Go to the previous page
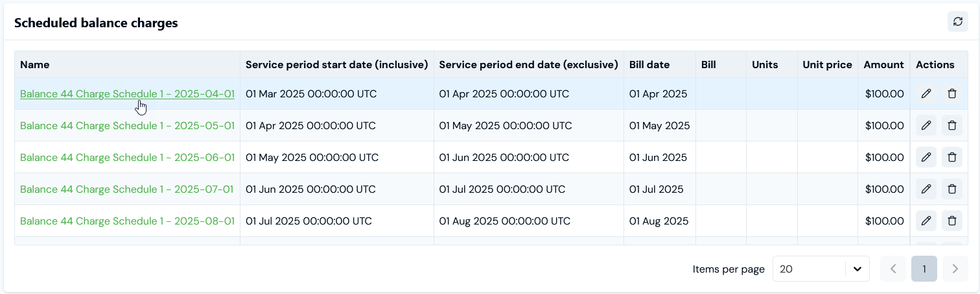The image size is (980, 294). coord(893,269)
